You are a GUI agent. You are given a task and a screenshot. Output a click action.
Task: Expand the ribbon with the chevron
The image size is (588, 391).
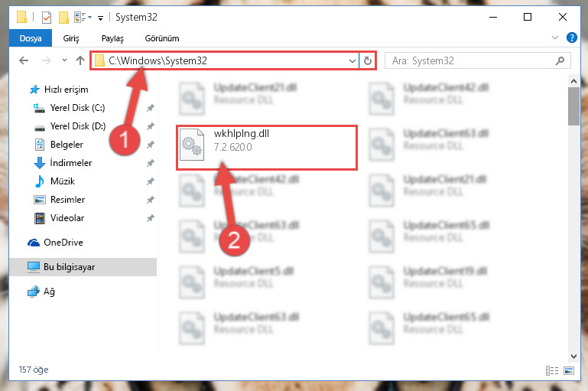click(x=555, y=37)
